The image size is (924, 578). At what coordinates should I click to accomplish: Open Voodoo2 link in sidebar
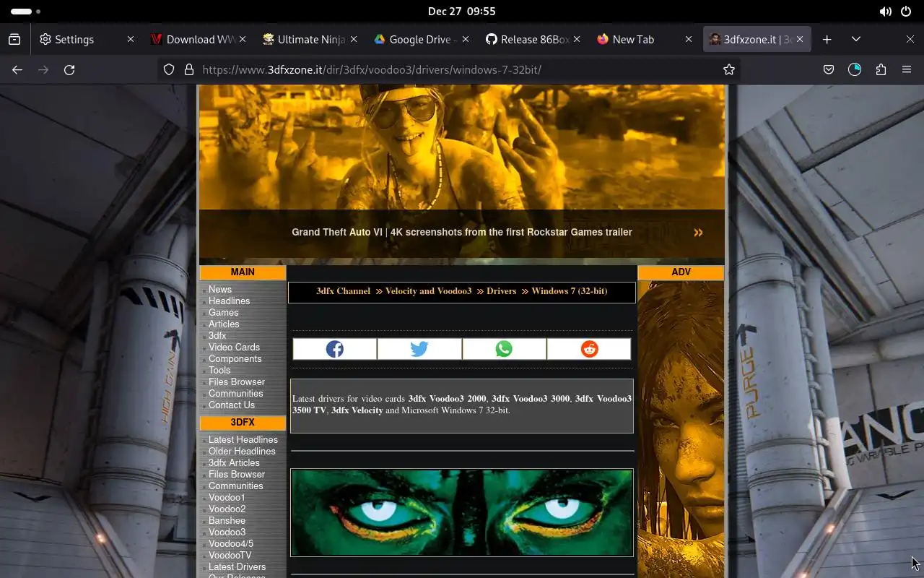(x=227, y=509)
